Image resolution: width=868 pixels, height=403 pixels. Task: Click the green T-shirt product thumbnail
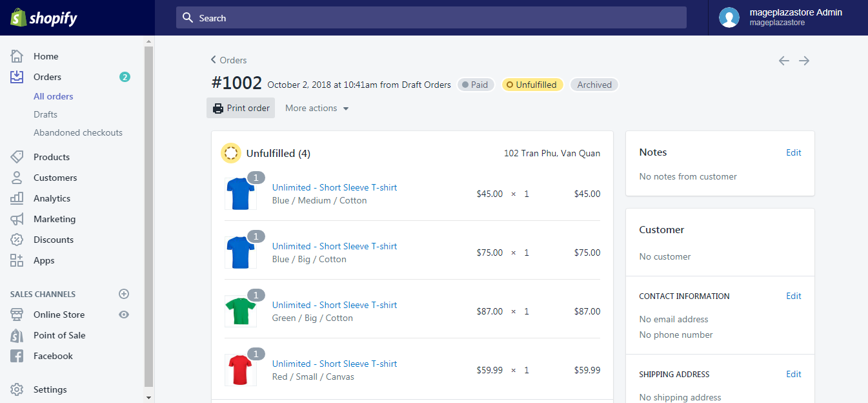tap(241, 311)
